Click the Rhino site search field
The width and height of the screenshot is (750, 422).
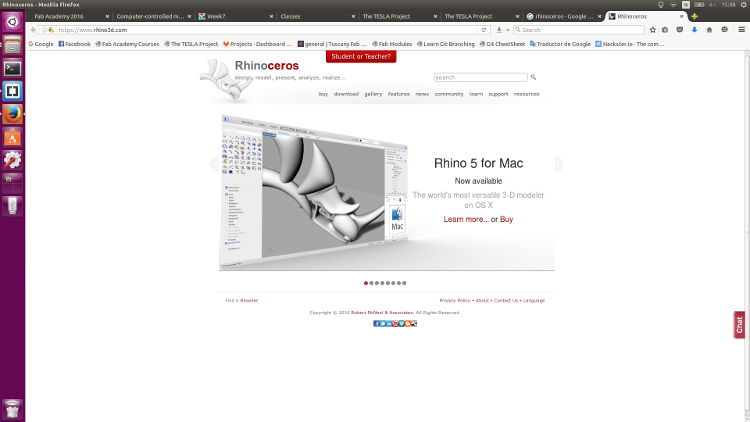[x=481, y=77]
